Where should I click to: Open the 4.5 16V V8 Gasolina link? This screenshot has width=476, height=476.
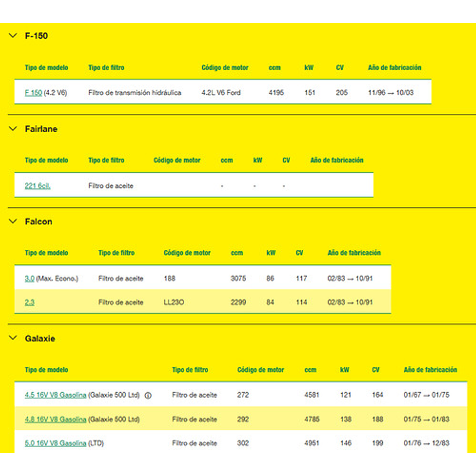coord(55,395)
